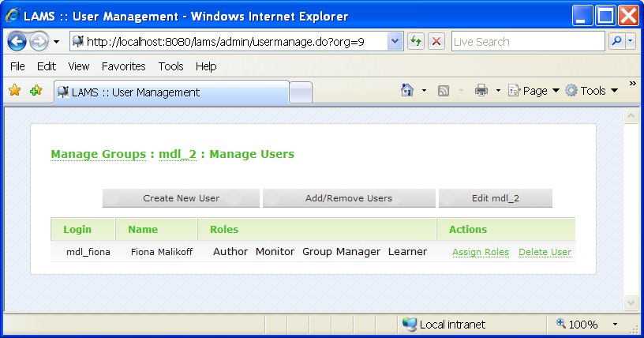644x338 pixels.
Task: Click the RSS feeds icon
Action: (444, 91)
